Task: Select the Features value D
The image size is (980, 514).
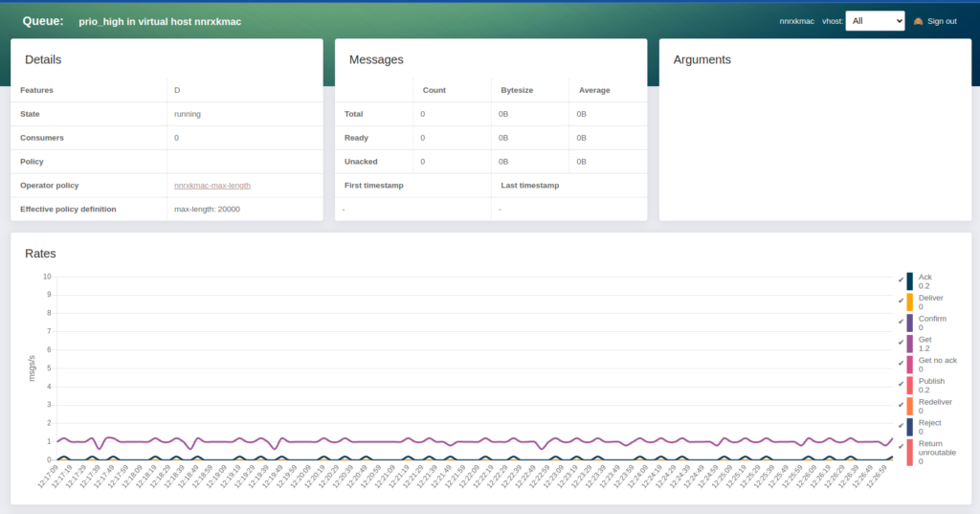Action: pos(177,90)
